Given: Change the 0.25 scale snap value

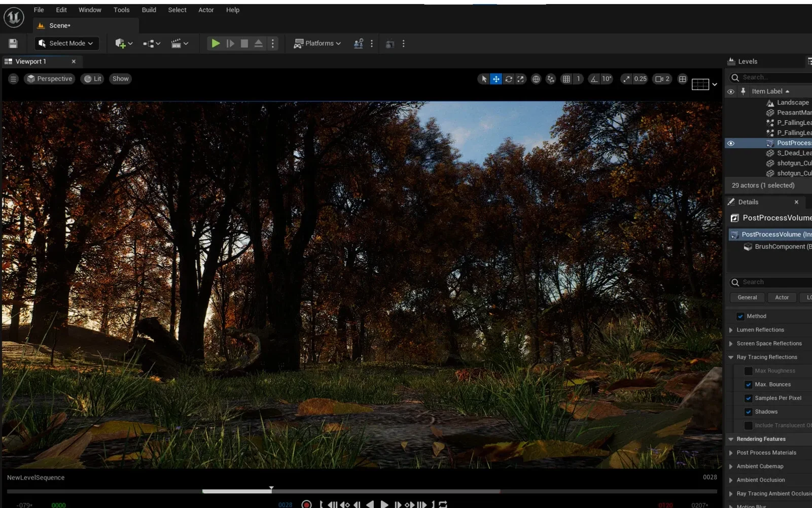Looking at the screenshot, I should [x=641, y=79].
